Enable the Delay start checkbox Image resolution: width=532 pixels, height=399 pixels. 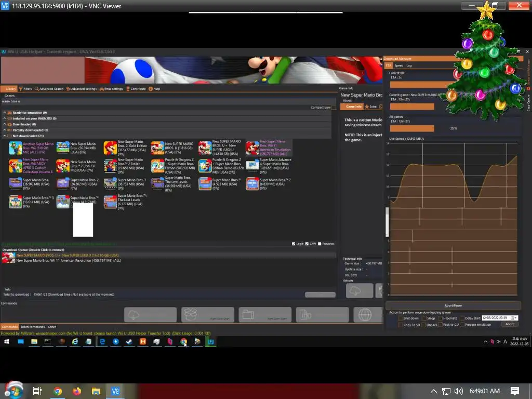[x=462, y=318]
